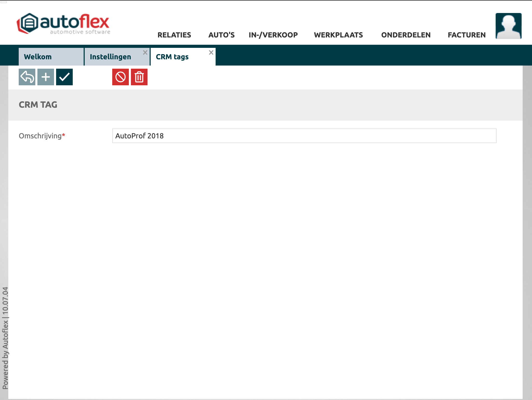
Task: Delete the tag with the trash icon
Action: coord(139,77)
